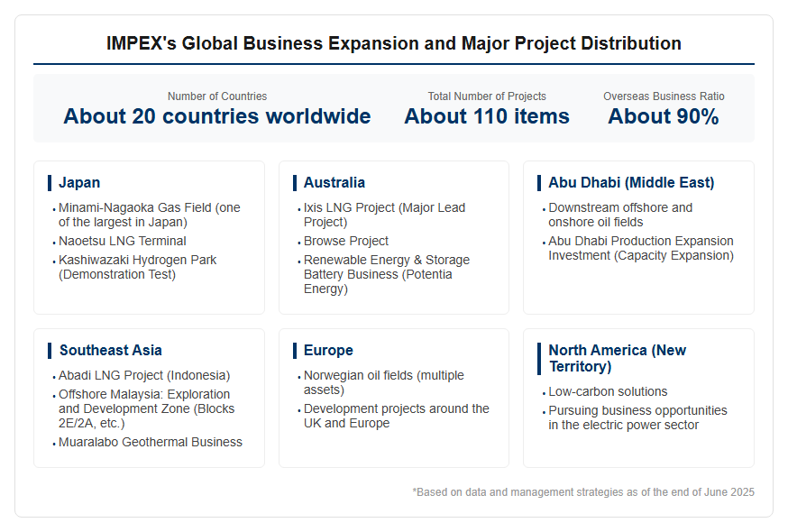Select the 'About 20 countries worldwide' statistic
The image size is (788, 532).
click(x=217, y=116)
